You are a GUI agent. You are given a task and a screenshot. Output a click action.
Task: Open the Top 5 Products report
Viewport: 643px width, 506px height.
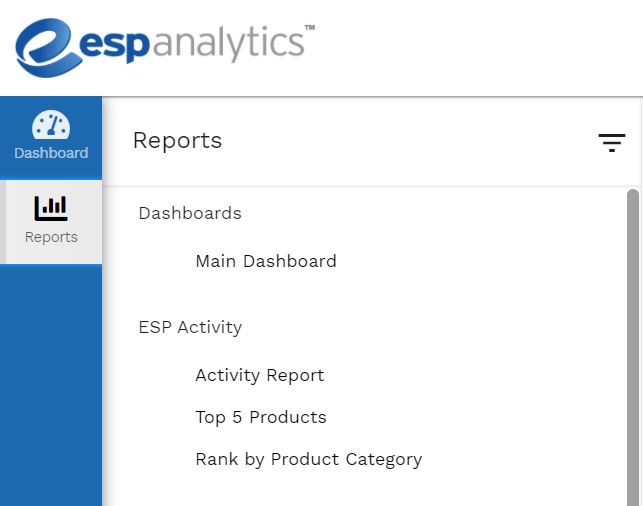261,417
